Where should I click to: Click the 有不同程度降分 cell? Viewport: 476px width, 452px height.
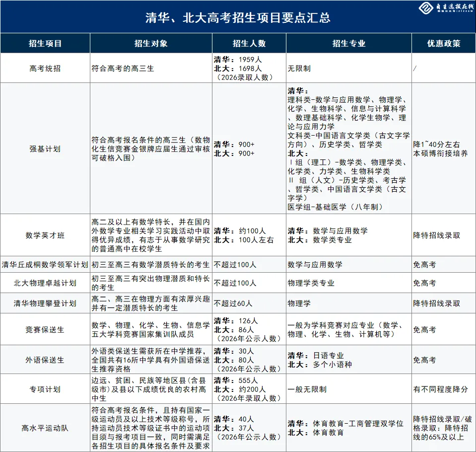(x=444, y=389)
